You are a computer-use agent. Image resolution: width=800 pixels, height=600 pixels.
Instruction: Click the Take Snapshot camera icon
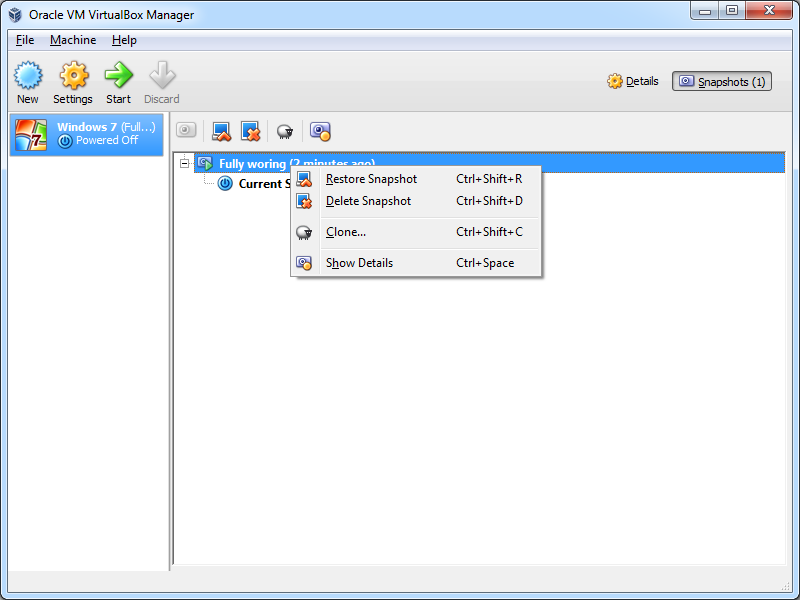(186, 131)
